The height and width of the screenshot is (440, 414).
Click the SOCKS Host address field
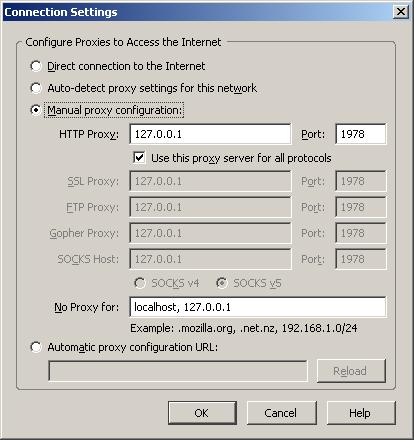(x=210, y=259)
